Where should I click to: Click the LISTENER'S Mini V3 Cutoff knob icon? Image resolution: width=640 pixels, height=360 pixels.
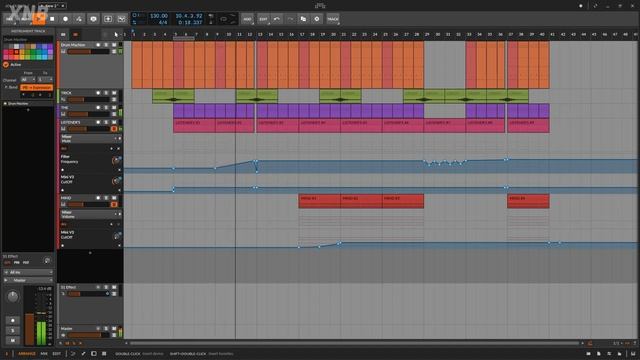[x=116, y=180]
